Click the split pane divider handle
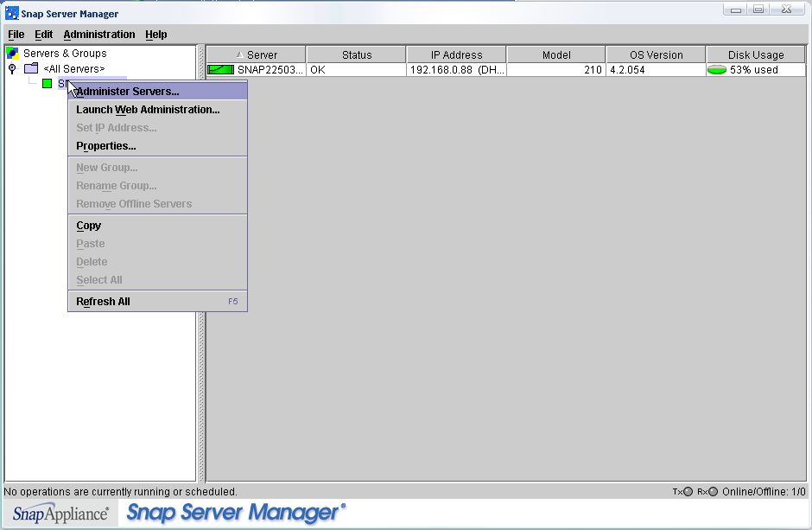This screenshot has height=530, width=812. [201, 263]
